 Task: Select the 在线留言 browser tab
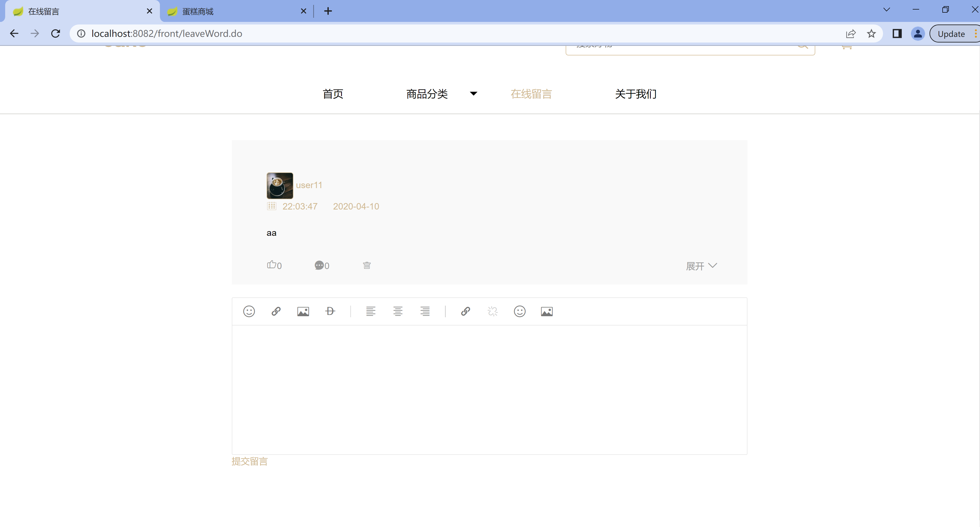82,11
